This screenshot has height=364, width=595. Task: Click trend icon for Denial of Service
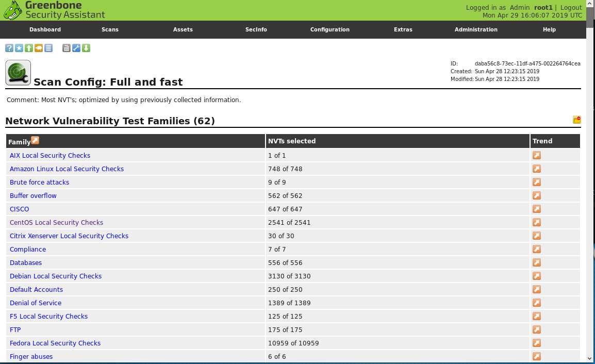(x=537, y=303)
